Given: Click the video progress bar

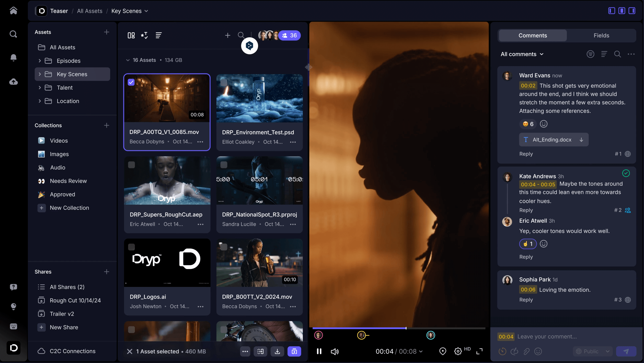Looking at the screenshot, I should point(399,328).
